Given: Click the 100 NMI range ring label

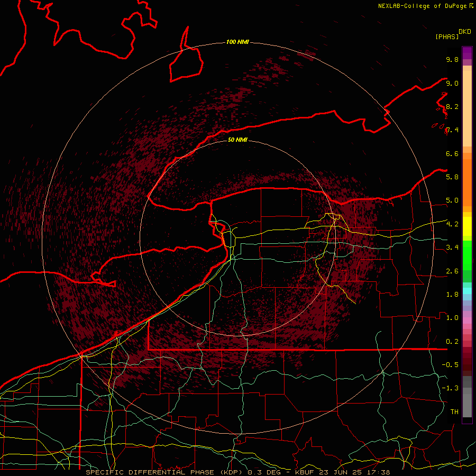Looking at the screenshot, I should 237,42.
